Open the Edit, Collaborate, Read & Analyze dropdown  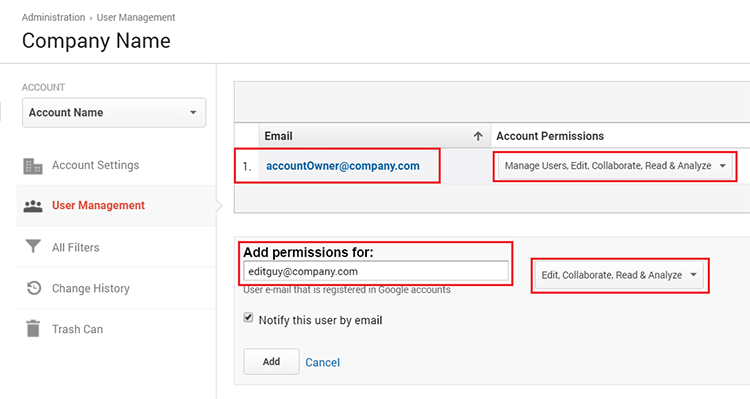coord(619,275)
